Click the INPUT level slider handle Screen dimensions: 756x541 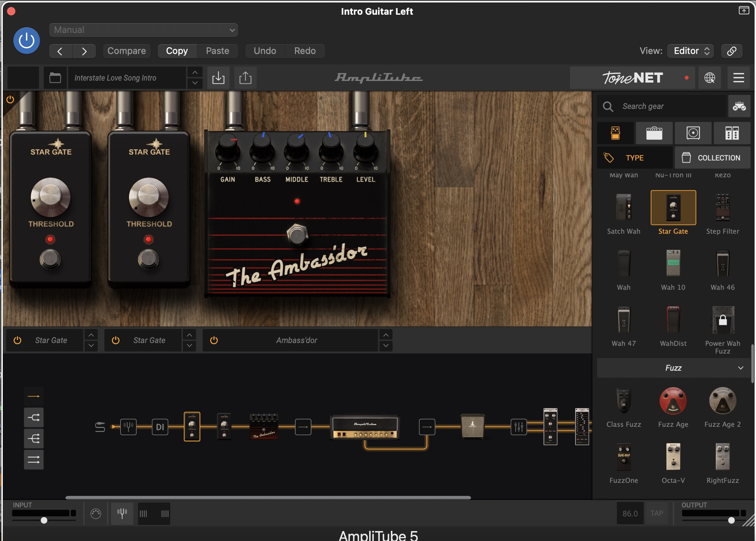click(x=44, y=520)
